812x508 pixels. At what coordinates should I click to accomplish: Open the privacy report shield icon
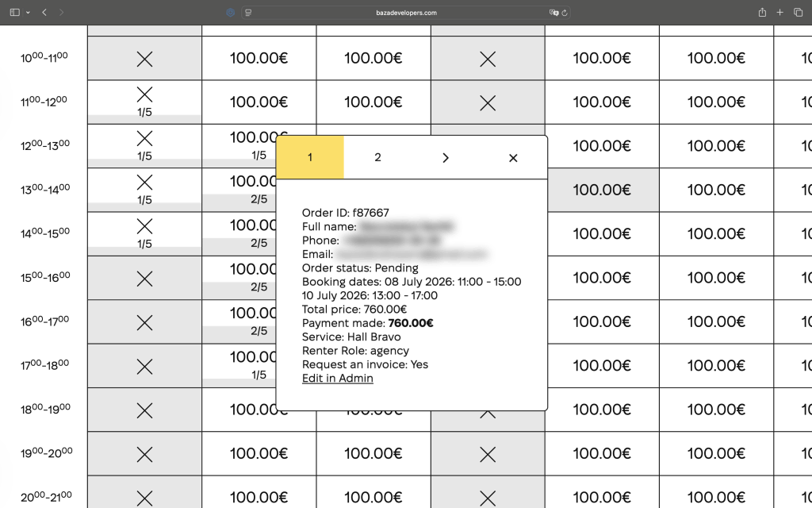(231, 13)
